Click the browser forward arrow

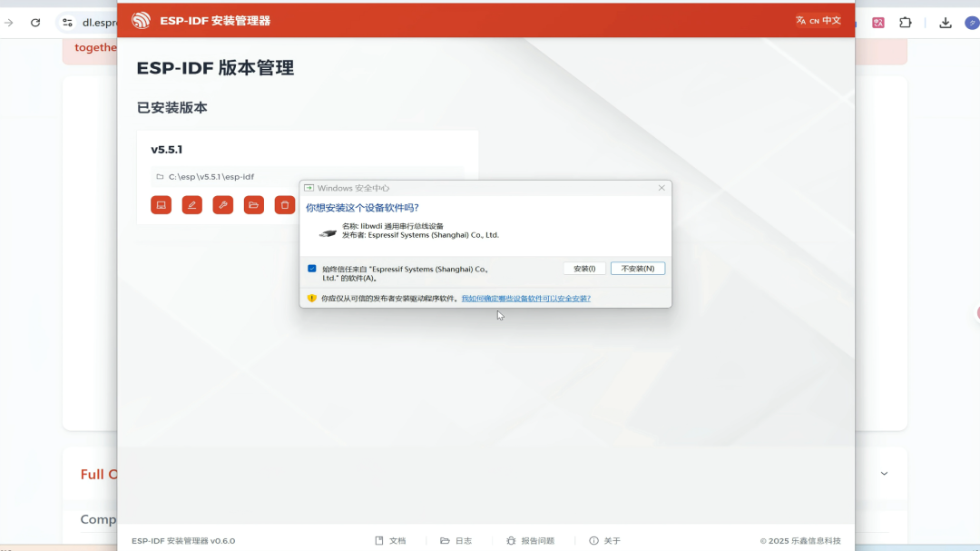pyautogui.click(x=9, y=23)
